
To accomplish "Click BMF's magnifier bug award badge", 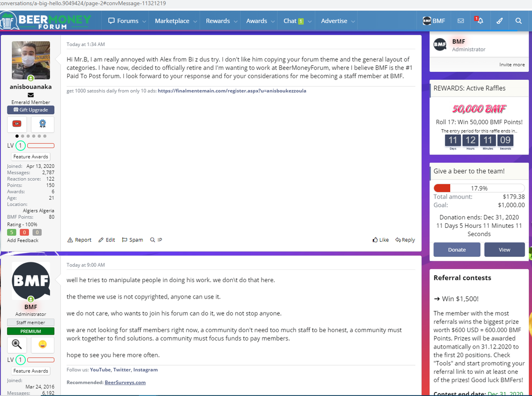I will coord(17,344).
